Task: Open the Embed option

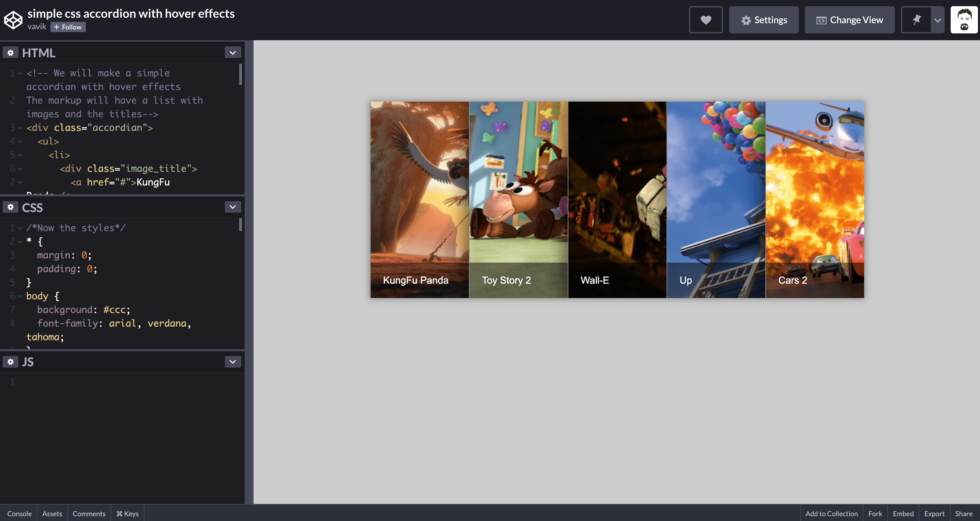Action: pyautogui.click(x=903, y=513)
